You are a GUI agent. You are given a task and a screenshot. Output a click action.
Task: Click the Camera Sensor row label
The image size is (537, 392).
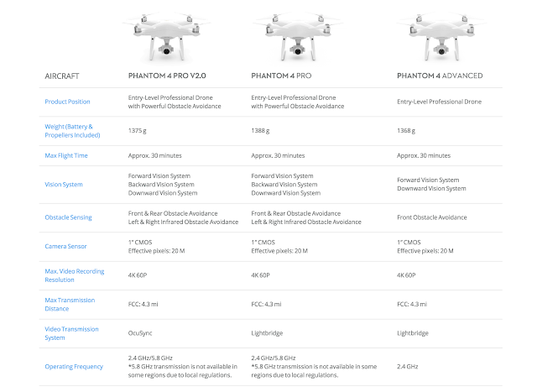65,246
